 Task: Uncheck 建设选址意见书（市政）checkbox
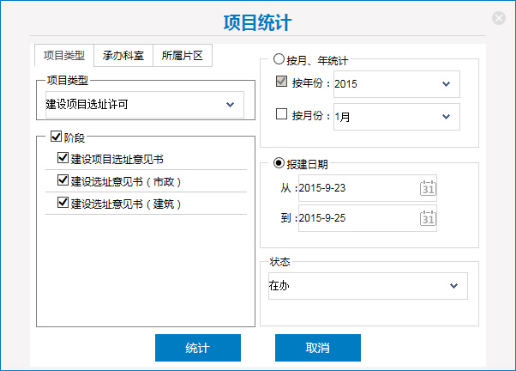click(63, 180)
